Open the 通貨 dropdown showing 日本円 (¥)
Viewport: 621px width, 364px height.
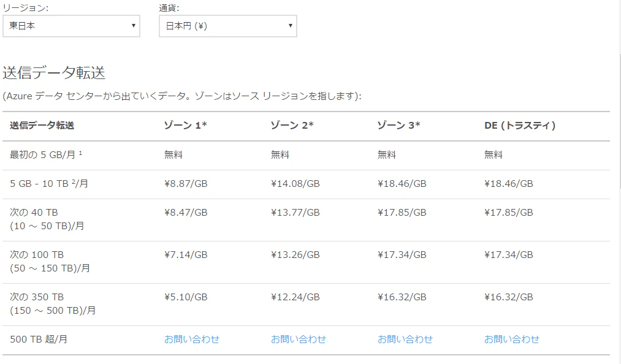coord(227,26)
